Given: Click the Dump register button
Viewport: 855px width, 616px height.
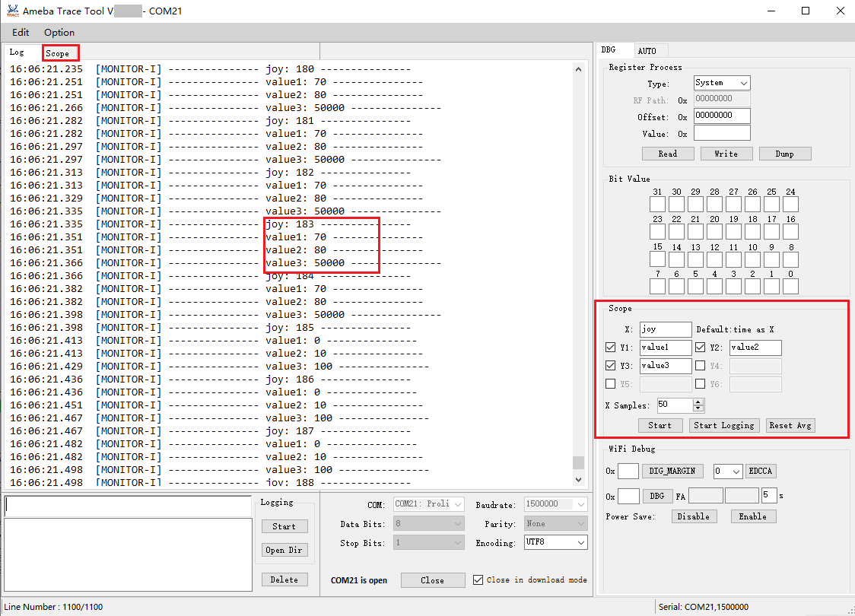Looking at the screenshot, I should 784,154.
